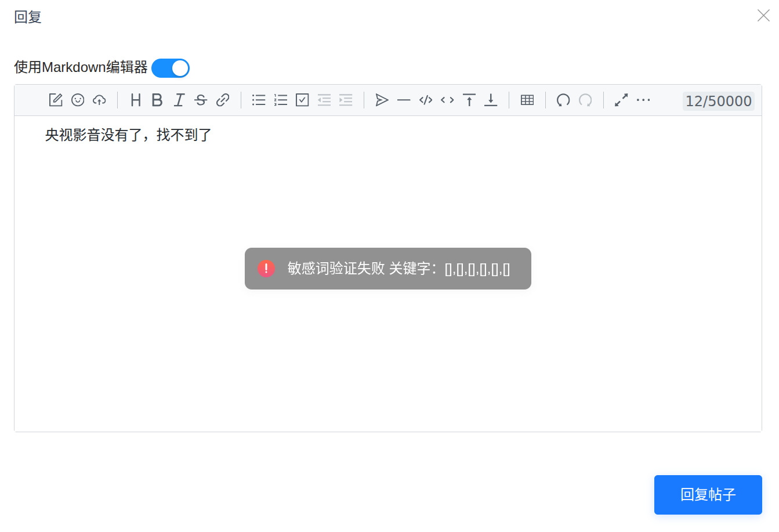Viewport: 779px width, 532px height.
Task: Insert a code block (</>)
Action: [426, 100]
